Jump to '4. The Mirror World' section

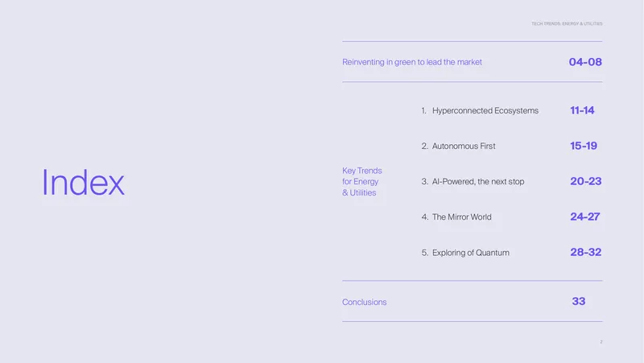456,217
